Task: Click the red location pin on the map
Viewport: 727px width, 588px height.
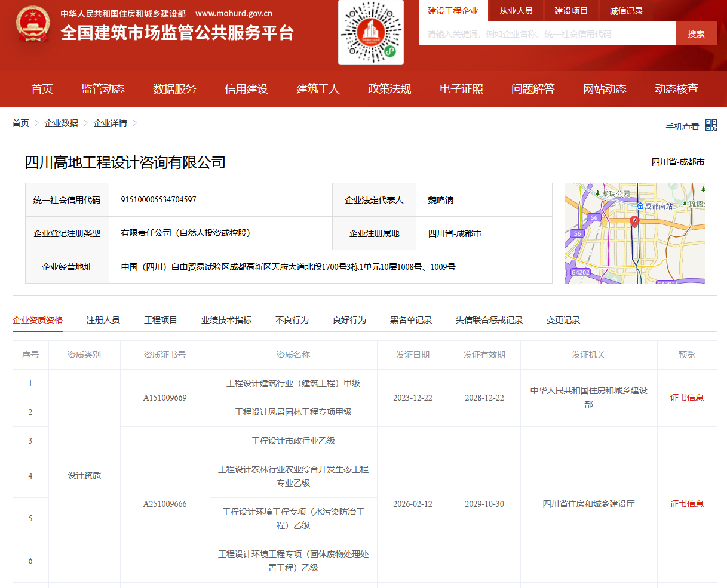Action: coord(634,221)
